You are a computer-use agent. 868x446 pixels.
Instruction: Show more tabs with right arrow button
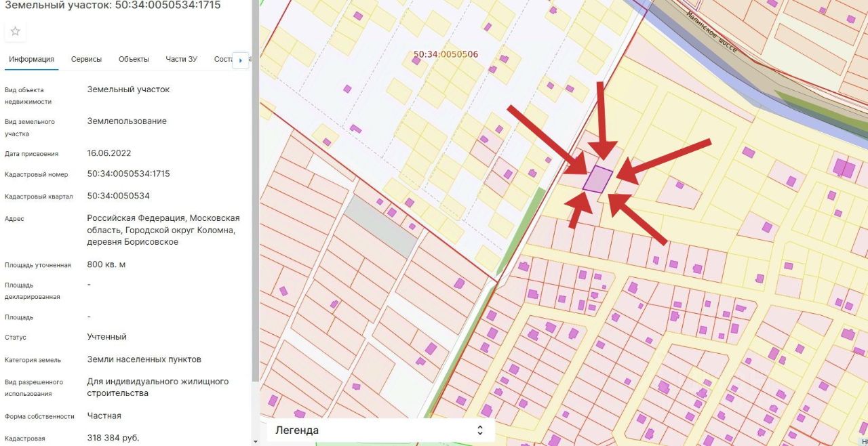coord(241,60)
